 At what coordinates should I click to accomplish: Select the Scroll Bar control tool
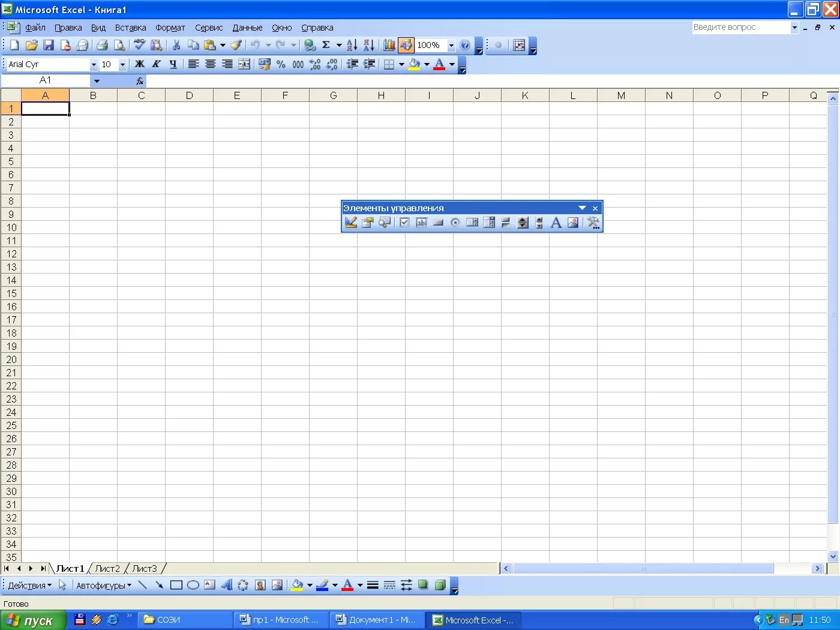pyautogui.click(x=539, y=223)
